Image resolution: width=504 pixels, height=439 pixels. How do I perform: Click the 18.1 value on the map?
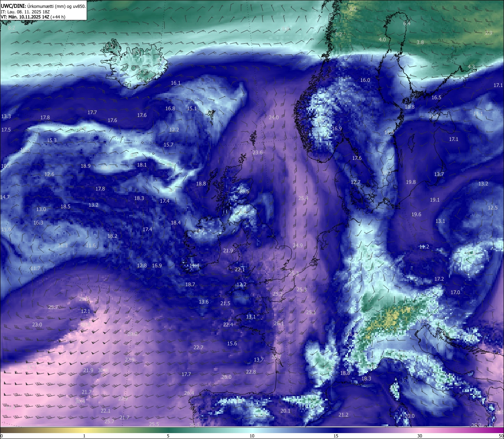[x=142, y=165]
